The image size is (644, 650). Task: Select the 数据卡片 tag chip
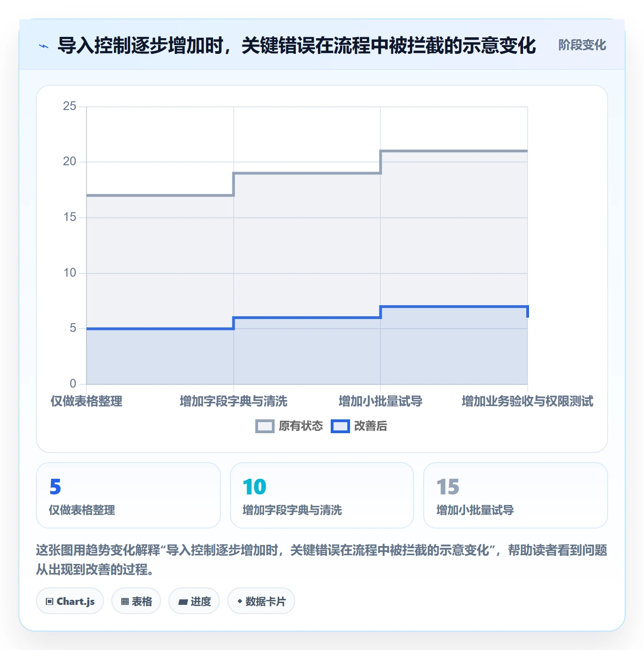pyautogui.click(x=261, y=601)
